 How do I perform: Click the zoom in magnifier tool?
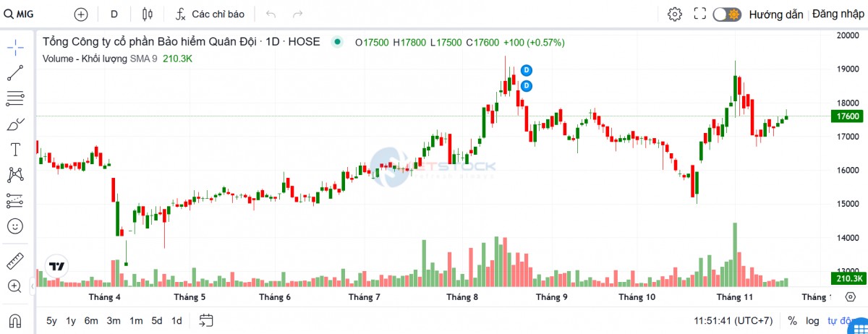coord(15,286)
